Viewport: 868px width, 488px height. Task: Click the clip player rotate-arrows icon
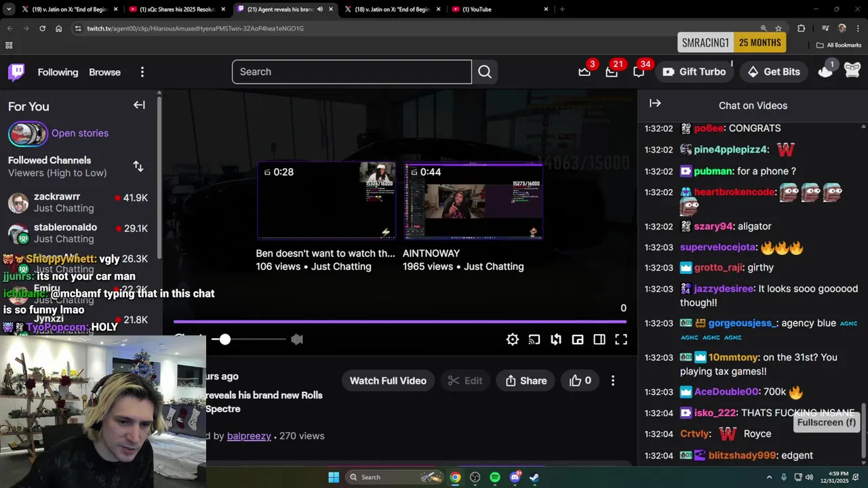tap(556, 340)
